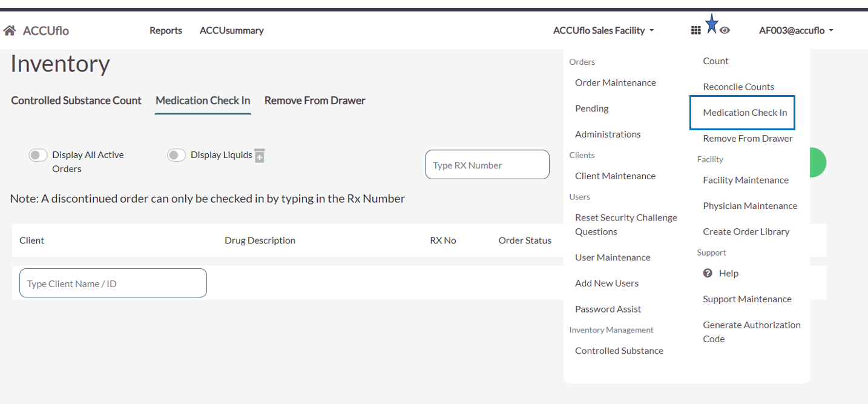The image size is (868, 404).
Task: Click the Drug Description column header
Action: pos(260,240)
